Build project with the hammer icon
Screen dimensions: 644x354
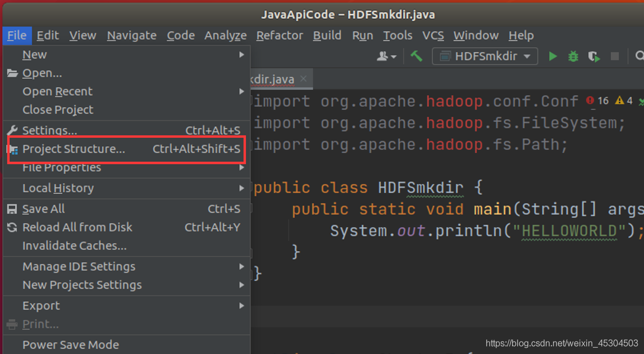click(x=417, y=56)
